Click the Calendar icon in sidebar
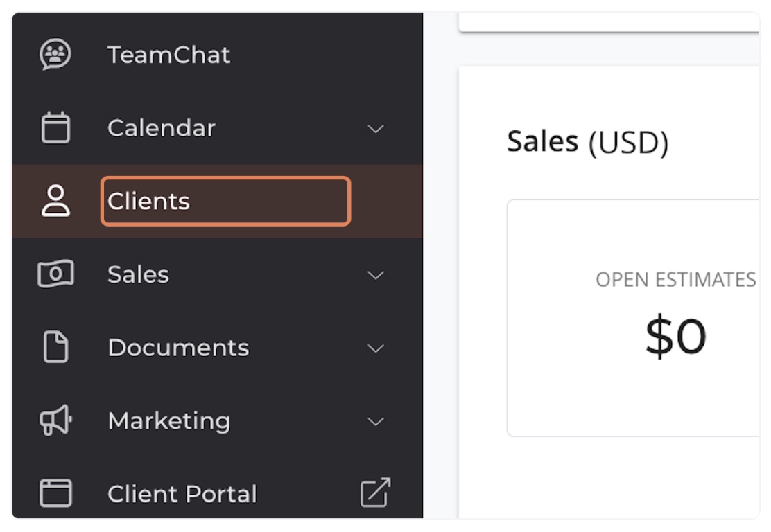The width and height of the screenshot is (771, 532). click(55, 127)
